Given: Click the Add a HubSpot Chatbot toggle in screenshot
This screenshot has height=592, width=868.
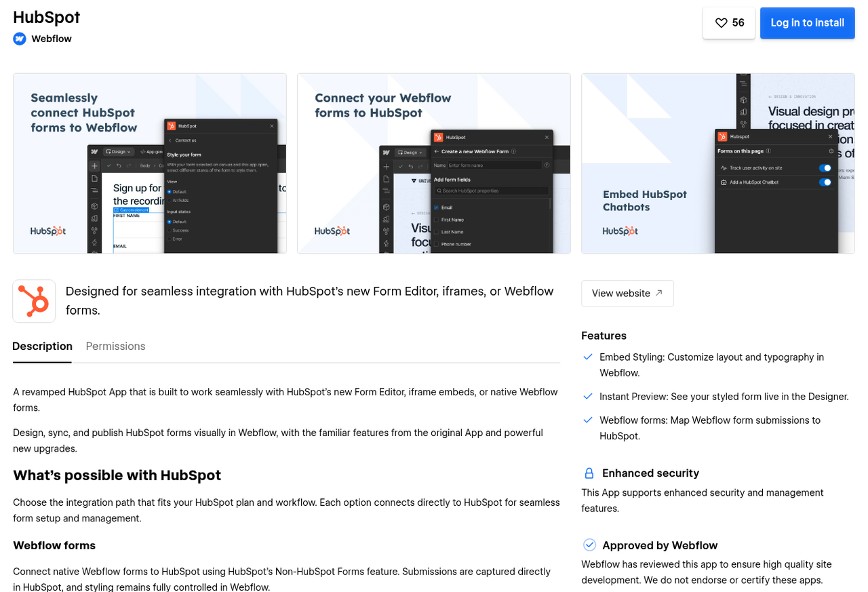Looking at the screenshot, I should 825,182.
